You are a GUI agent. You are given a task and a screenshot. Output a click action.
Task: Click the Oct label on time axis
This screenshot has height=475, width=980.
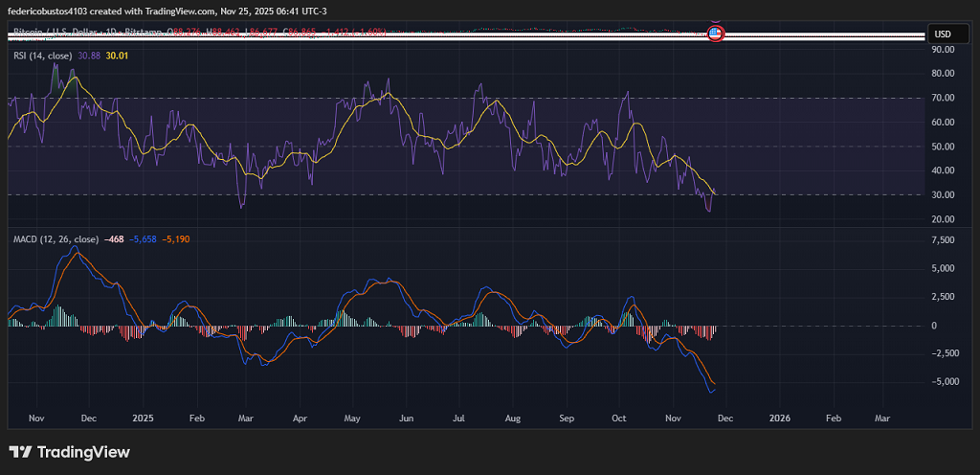tap(619, 418)
